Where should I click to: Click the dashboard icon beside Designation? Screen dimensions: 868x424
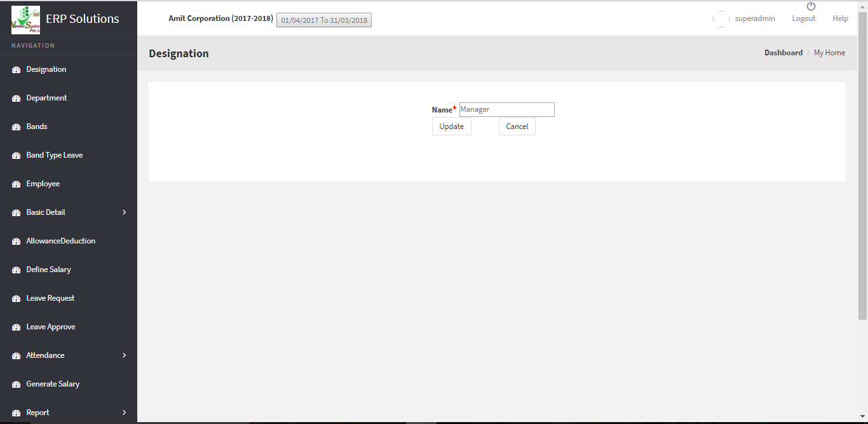(x=17, y=70)
